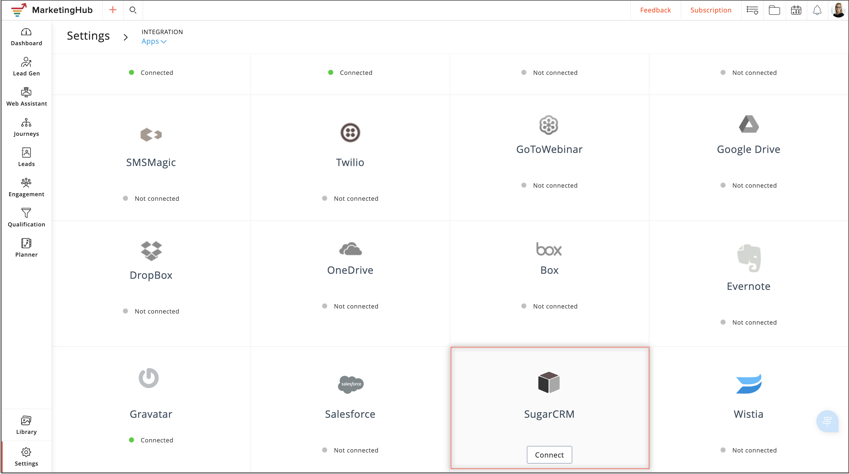Viewport: 849px width, 474px height.
Task: Click Wistia's Not connected status
Action: [x=749, y=450]
